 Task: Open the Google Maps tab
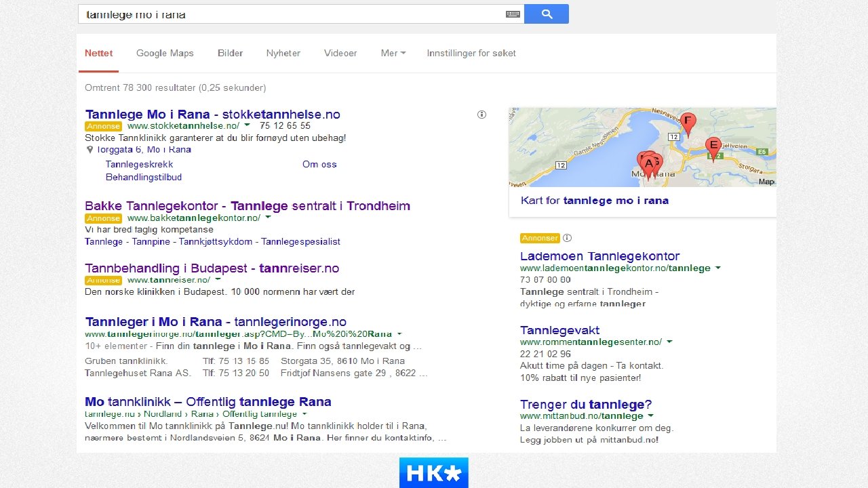(165, 54)
